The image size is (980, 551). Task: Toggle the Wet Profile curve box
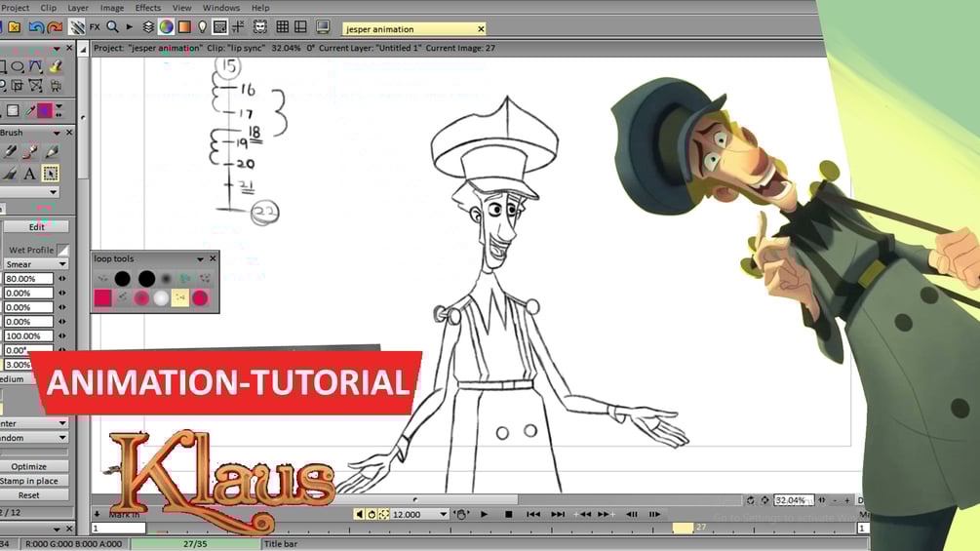click(x=62, y=250)
